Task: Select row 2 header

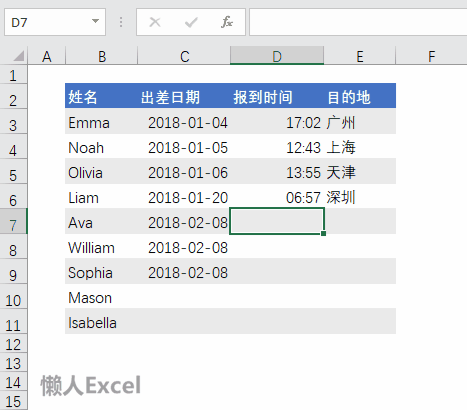Action: pyautogui.click(x=13, y=96)
